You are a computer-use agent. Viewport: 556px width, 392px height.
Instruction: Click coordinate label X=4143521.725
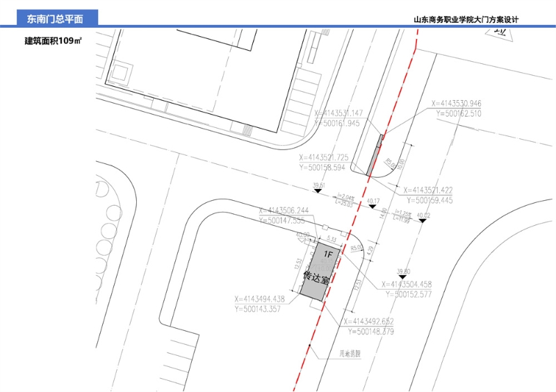(x=324, y=158)
